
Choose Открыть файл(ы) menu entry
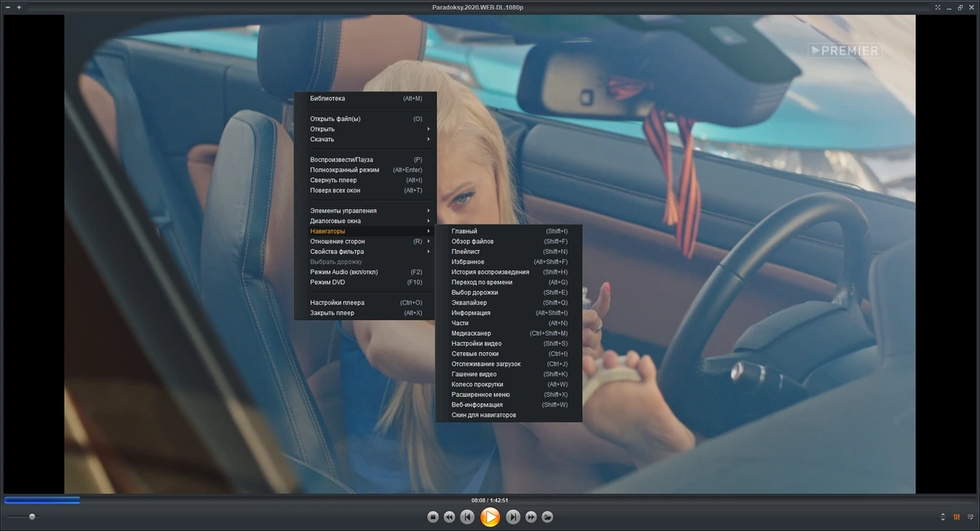coord(366,118)
